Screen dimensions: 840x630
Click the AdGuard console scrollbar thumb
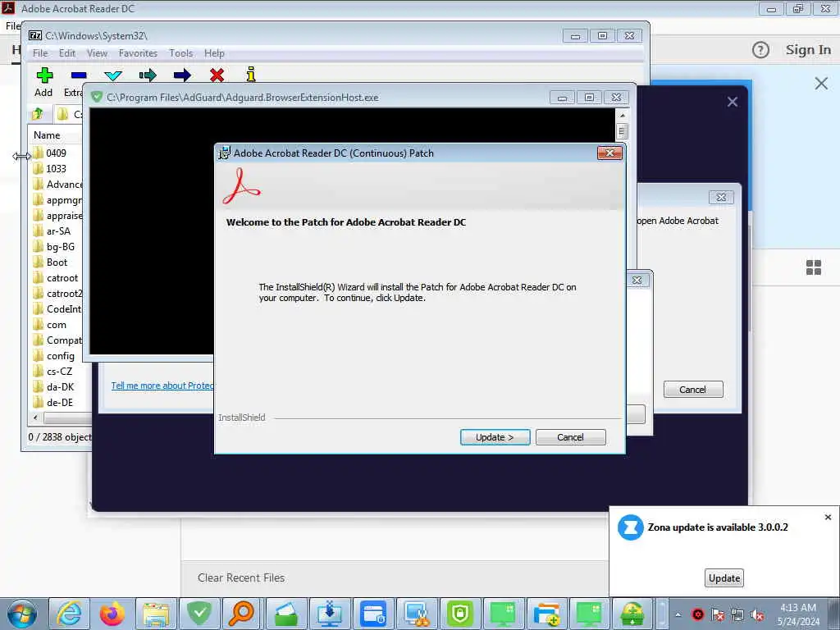coord(622,131)
